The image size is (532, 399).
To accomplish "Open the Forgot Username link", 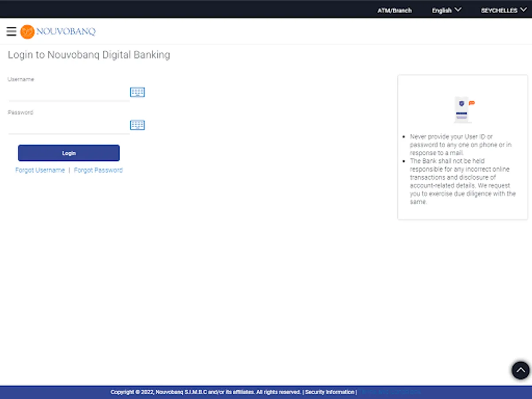I will pyautogui.click(x=40, y=170).
